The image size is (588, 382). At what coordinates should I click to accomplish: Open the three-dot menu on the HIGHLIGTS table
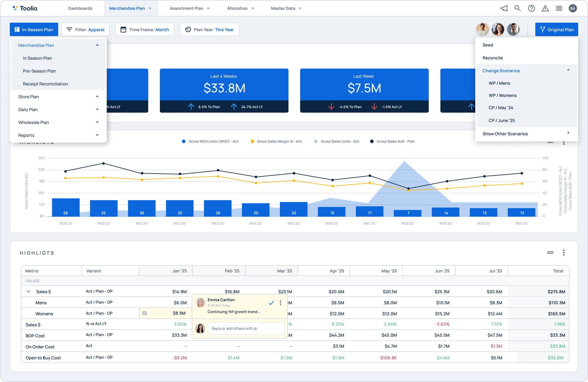563,253
